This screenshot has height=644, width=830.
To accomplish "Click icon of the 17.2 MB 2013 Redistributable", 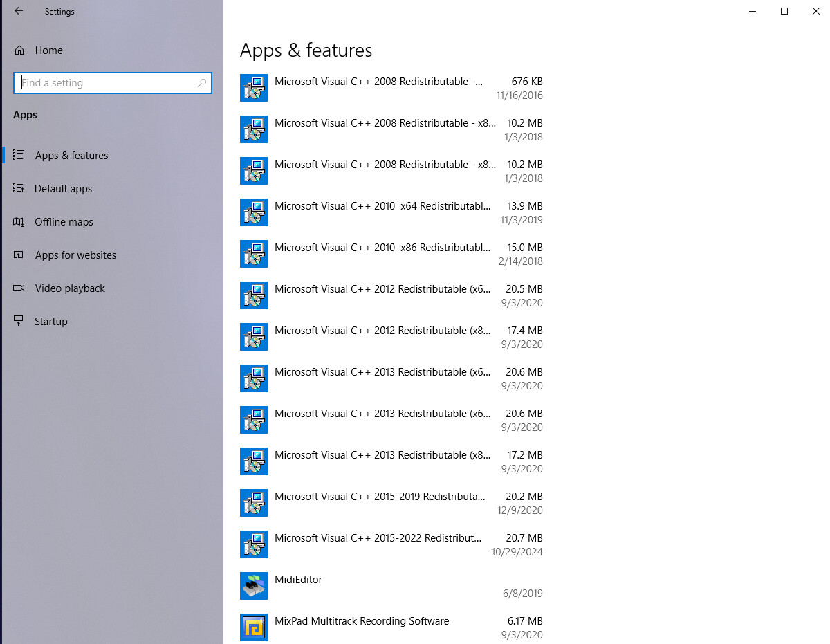I will click(x=254, y=461).
